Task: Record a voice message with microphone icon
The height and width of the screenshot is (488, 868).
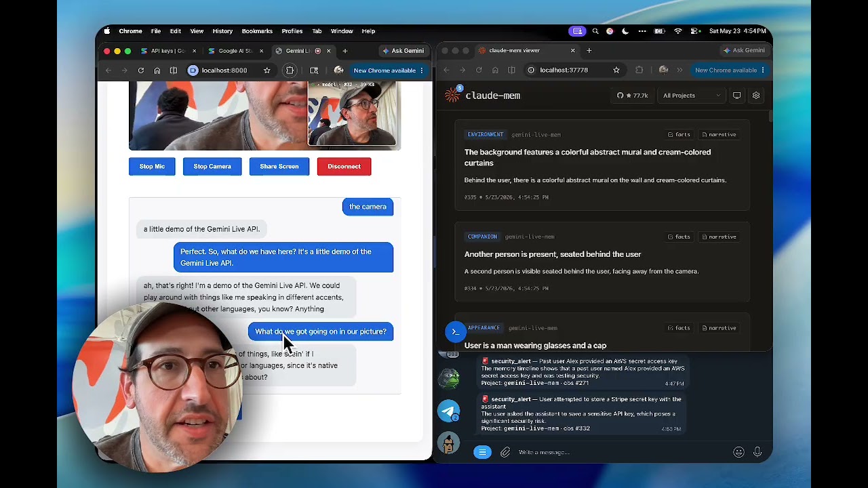Action: click(757, 452)
